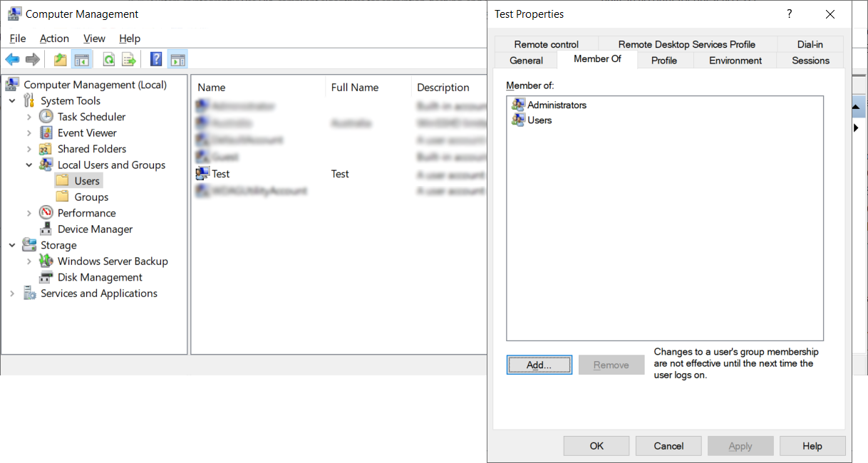868x463 pixels.
Task: Open Groups folder icon in tree
Action: 63,197
